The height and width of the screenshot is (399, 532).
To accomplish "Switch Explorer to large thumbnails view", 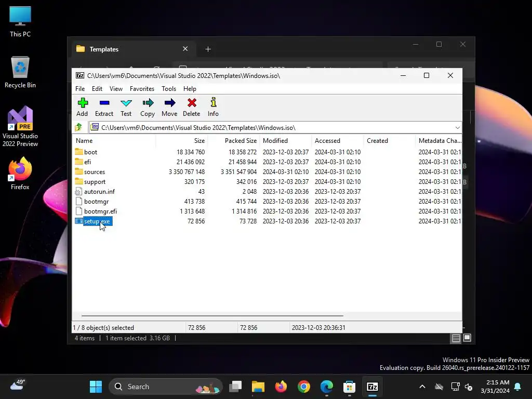I will coord(467,338).
